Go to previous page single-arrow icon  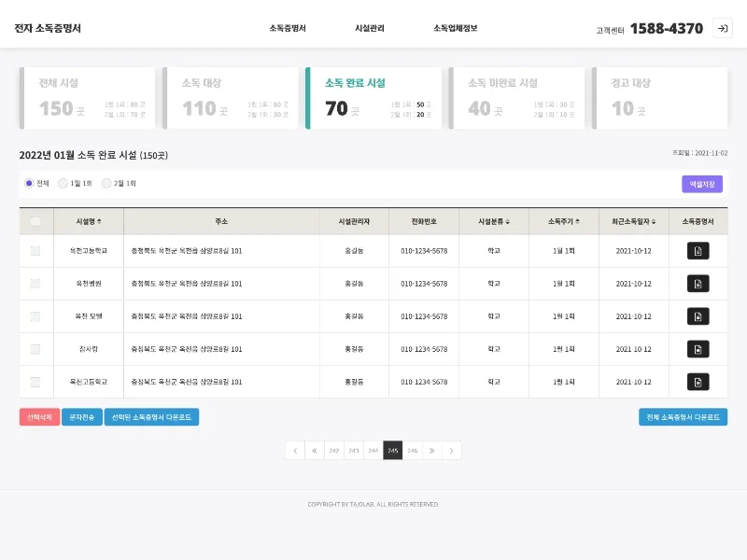[295, 451]
